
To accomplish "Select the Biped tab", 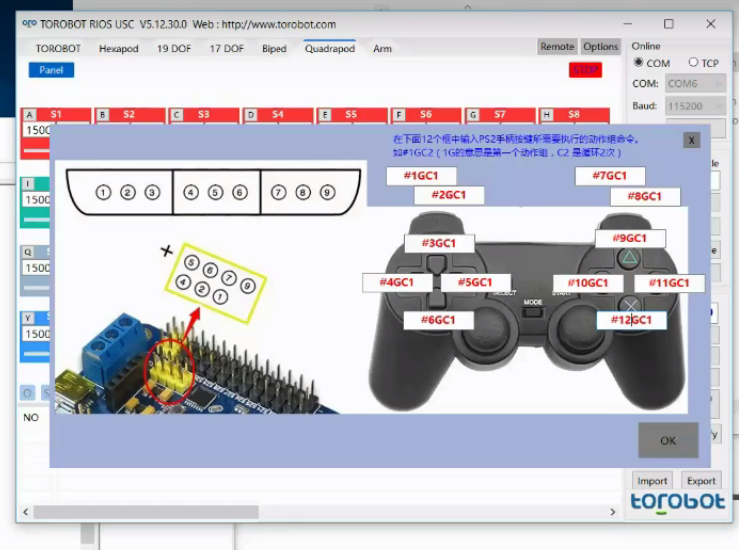I will (274, 49).
